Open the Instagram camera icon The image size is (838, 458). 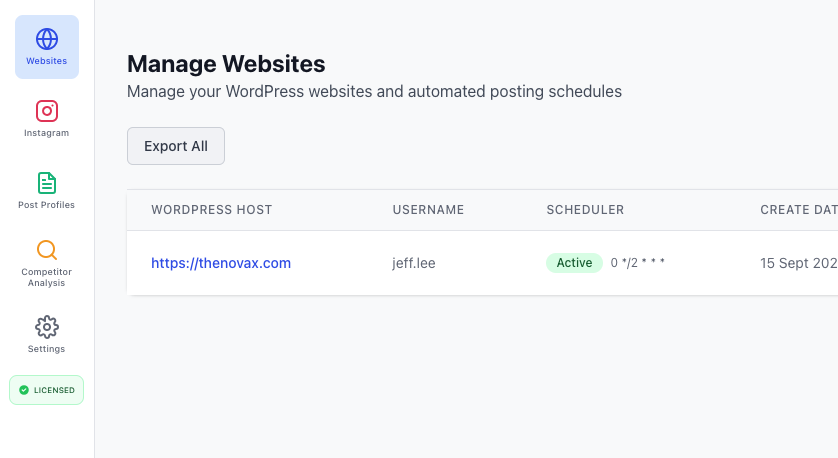(x=47, y=111)
